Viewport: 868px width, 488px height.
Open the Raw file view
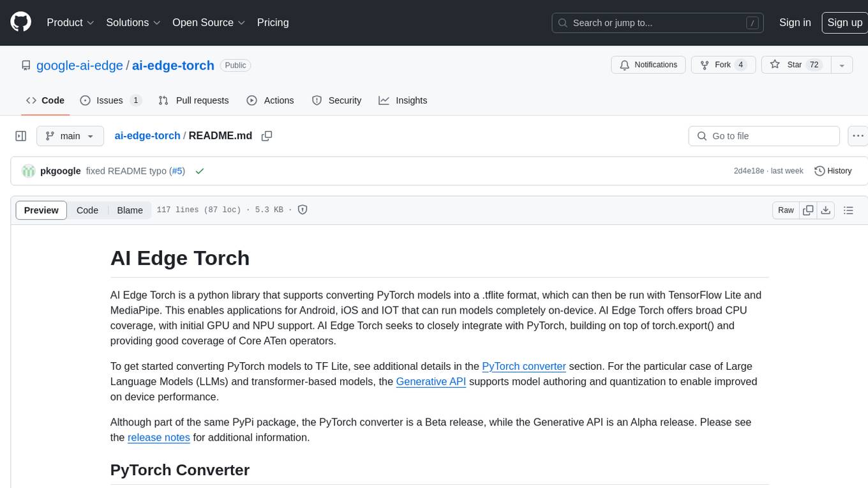pyautogui.click(x=786, y=210)
